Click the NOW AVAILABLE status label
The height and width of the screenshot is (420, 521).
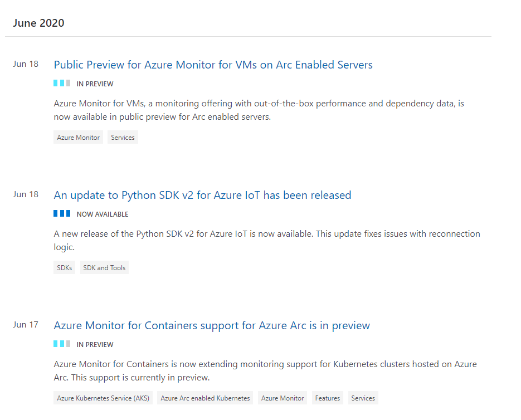coord(103,214)
